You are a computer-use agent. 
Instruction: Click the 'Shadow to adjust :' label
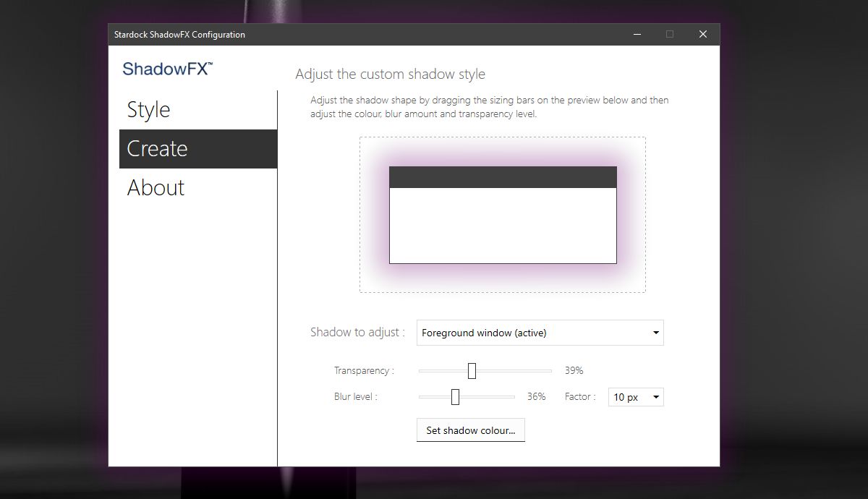click(x=357, y=333)
